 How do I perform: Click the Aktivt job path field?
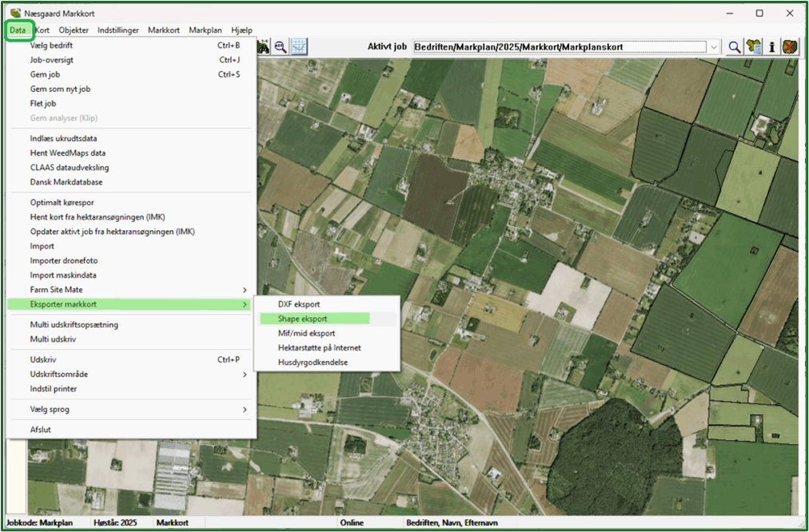(560, 47)
